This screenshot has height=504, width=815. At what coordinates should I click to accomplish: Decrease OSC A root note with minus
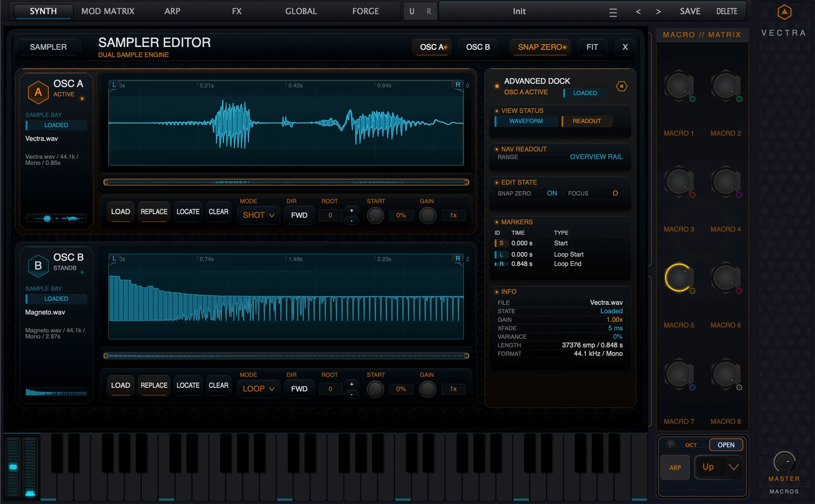pos(351,221)
